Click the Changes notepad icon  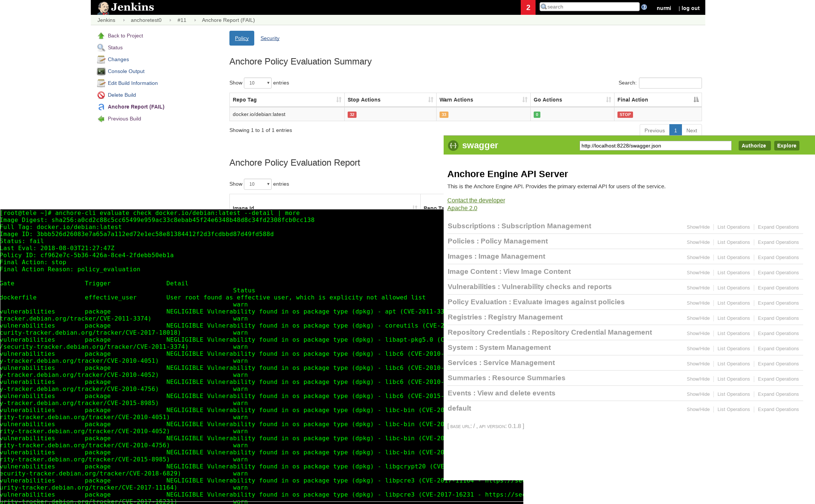[x=101, y=59]
